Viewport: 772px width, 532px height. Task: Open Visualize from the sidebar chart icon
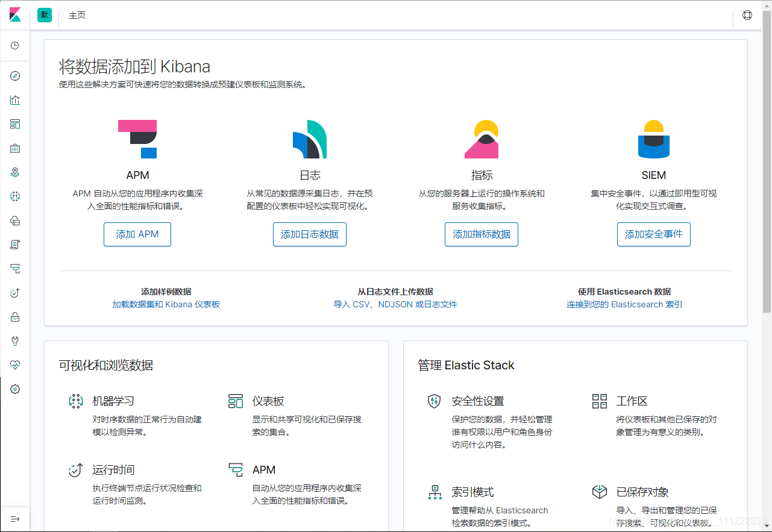click(15, 100)
